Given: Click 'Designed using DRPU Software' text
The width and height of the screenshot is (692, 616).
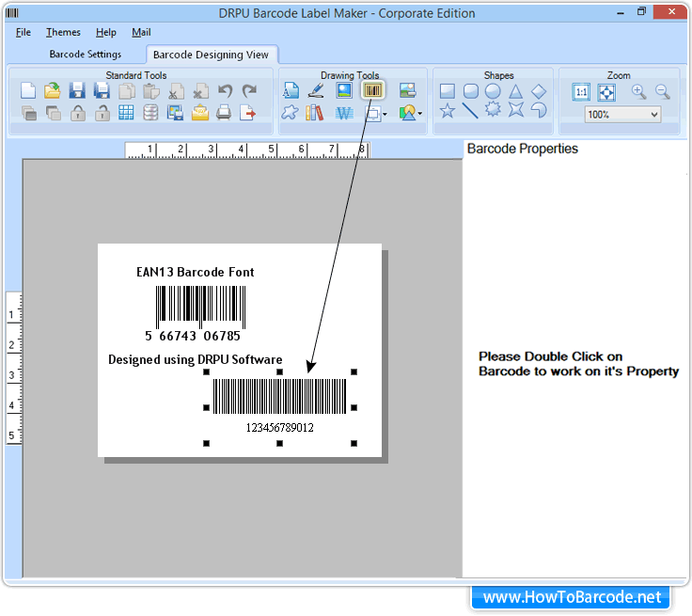Looking at the screenshot, I should pos(195,359).
